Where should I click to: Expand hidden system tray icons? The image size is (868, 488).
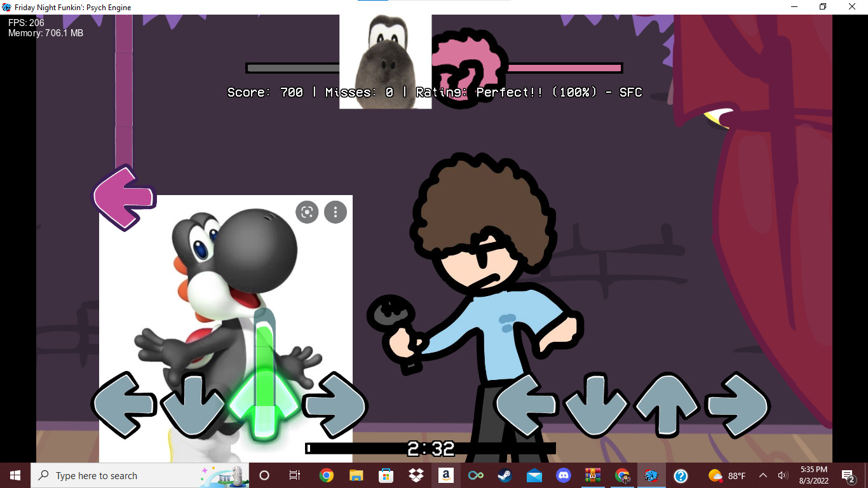point(762,475)
